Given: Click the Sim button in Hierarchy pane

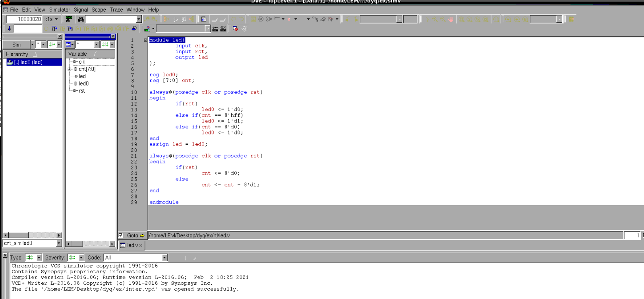Looking at the screenshot, I should click(x=16, y=45).
